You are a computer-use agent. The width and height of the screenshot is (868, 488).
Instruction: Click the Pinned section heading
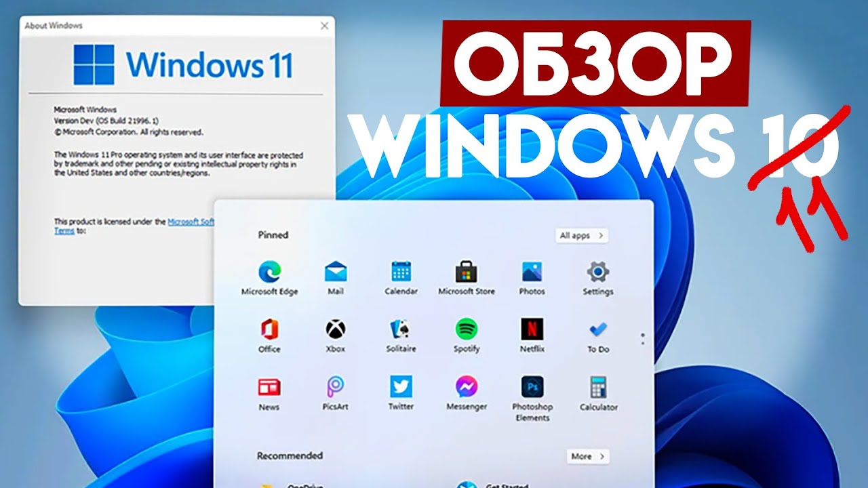pos(273,235)
